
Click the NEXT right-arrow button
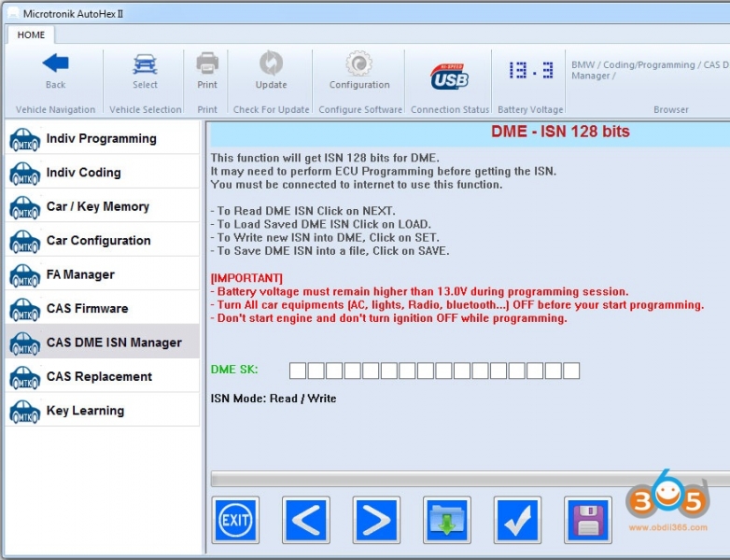(x=376, y=520)
